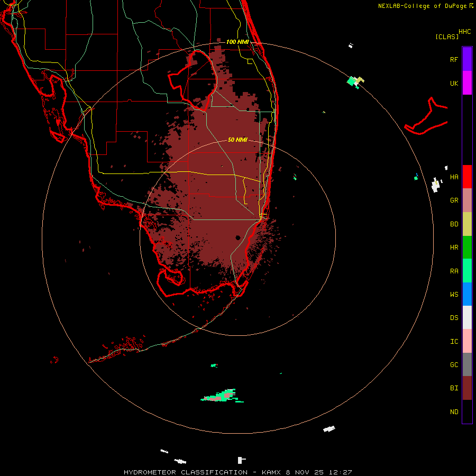The width and height of the screenshot is (476, 476).
Task: Pick the GC gray legend swatch
Action: click(x=467, y=364)
